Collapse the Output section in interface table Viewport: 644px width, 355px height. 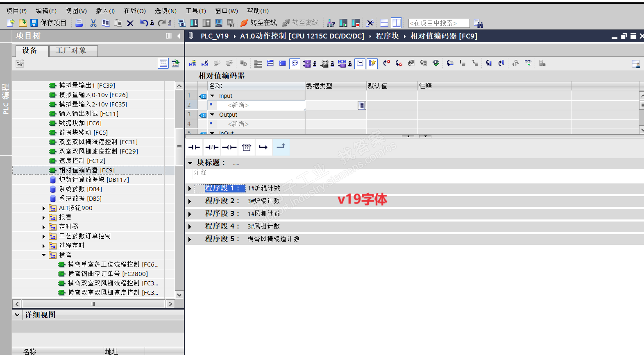pyautogui.click(x=212, y=115)
